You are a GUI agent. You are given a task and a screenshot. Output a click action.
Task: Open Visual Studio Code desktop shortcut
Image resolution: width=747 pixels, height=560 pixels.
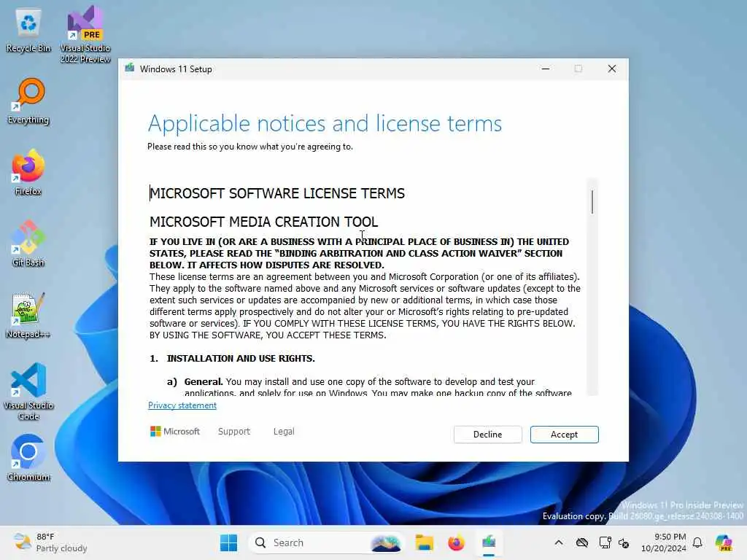pyautogui.click(x=28, y=392)
